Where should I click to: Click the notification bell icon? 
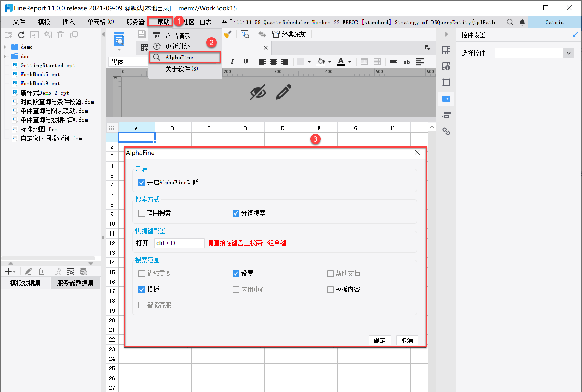[522, 22]
